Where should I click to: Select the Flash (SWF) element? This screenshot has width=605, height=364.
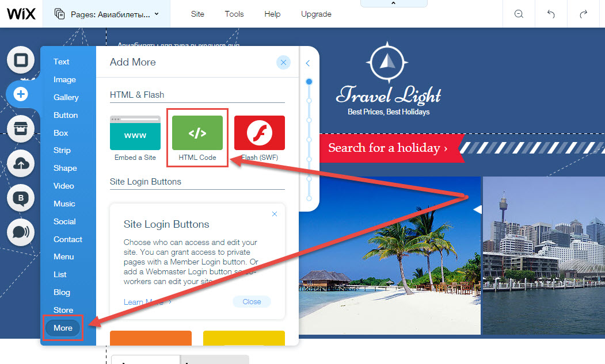[259, 138]
